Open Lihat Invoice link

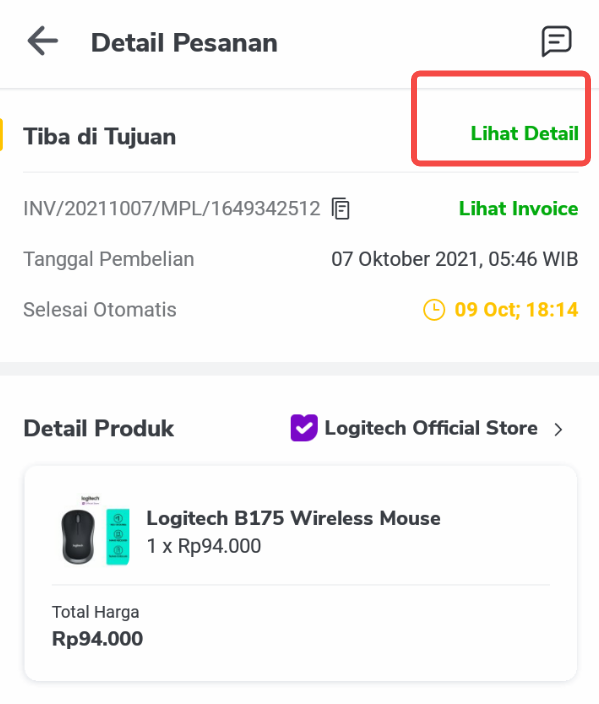coord(518,208)
